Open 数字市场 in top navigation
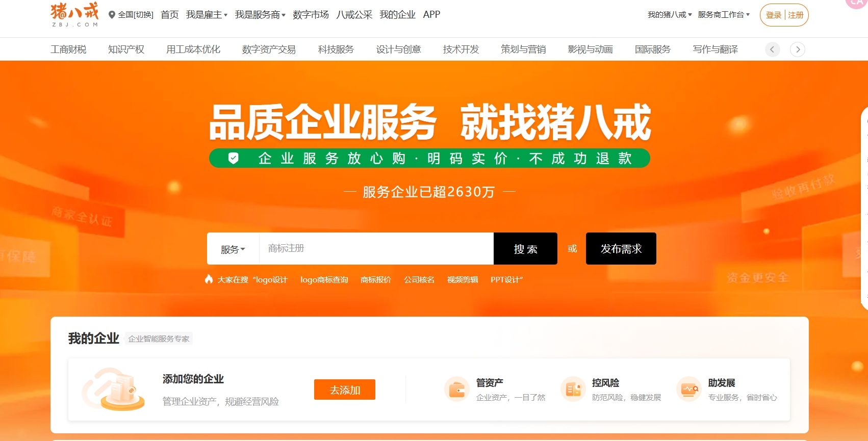The height and width of the screenshot is (441, 868). (311, 15)
